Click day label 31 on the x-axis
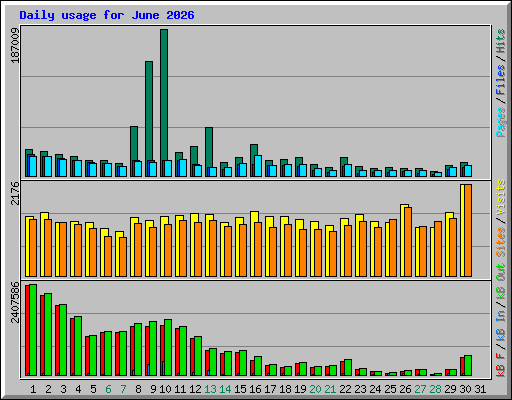The width and height of the screenshot is (512, 400). [x=480, y=389]
